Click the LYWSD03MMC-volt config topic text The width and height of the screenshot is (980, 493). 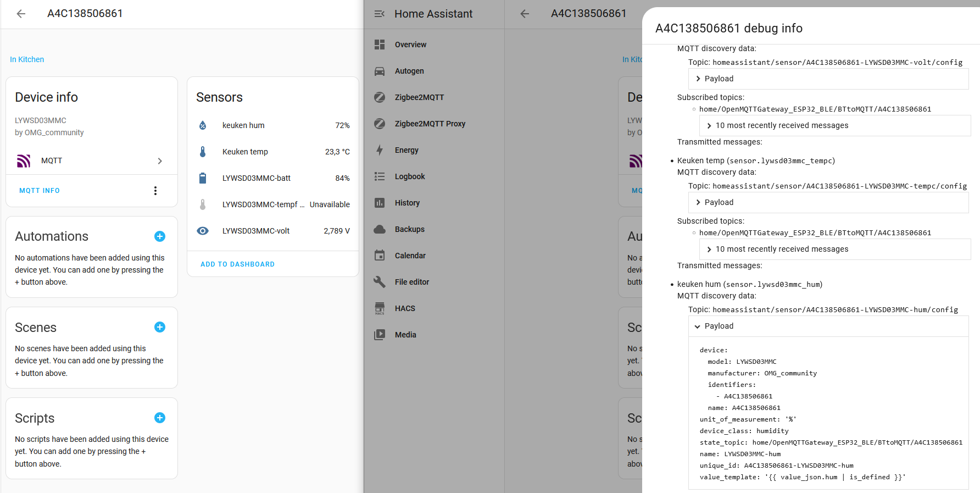(837, 62)
